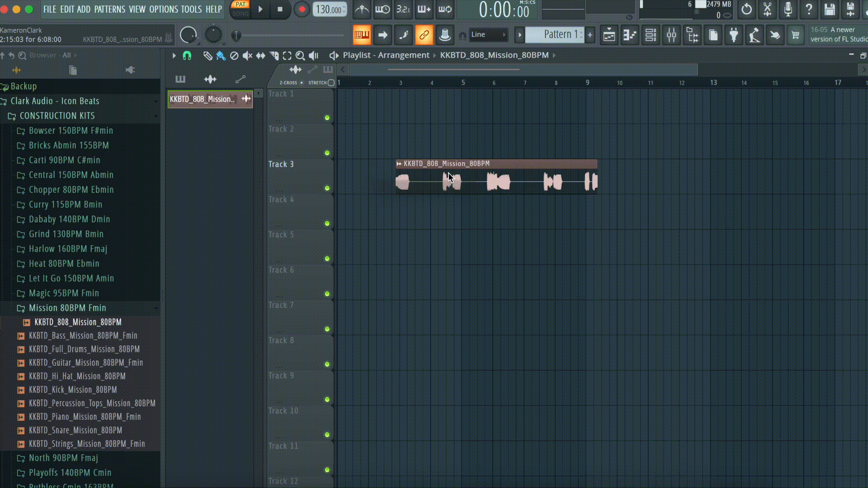Toggle typing keyboard to piano
Viewport: 868px width, 488px height.
362,35
